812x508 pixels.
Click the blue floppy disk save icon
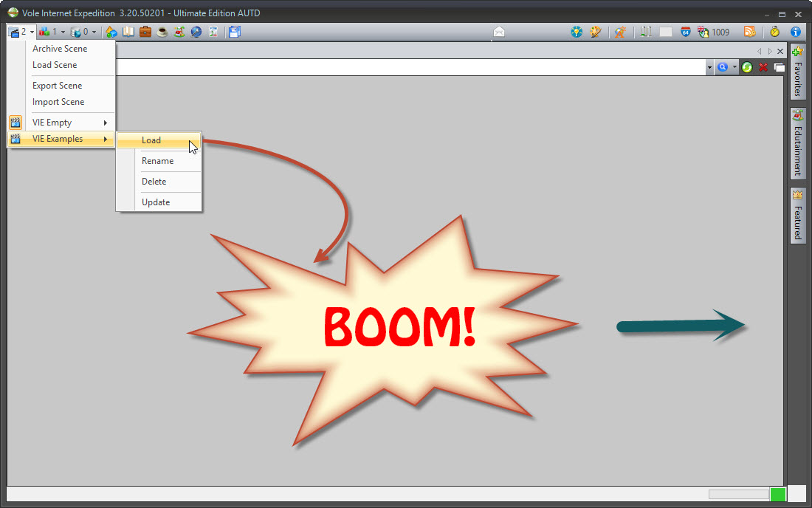click(235, 32)
